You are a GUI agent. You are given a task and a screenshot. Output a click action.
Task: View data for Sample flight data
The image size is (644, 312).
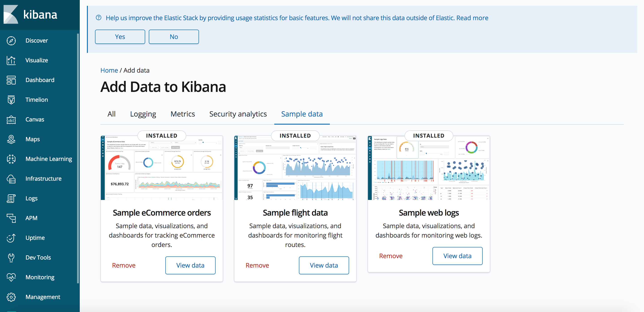pos(324,265)
